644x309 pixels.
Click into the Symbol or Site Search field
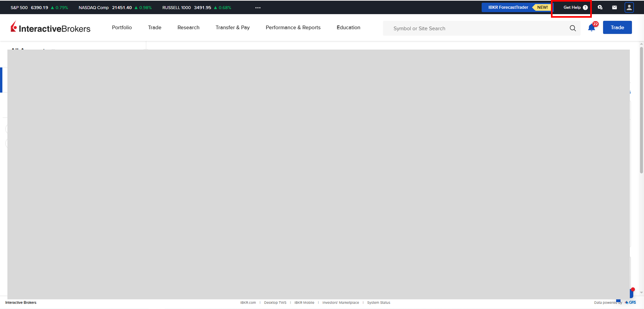click(x=477, y=28)
